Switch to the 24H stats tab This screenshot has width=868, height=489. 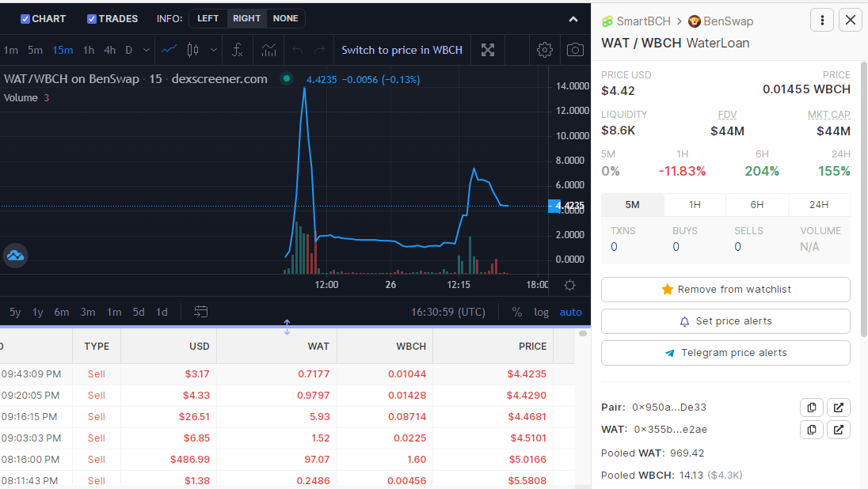pos(819,205)
